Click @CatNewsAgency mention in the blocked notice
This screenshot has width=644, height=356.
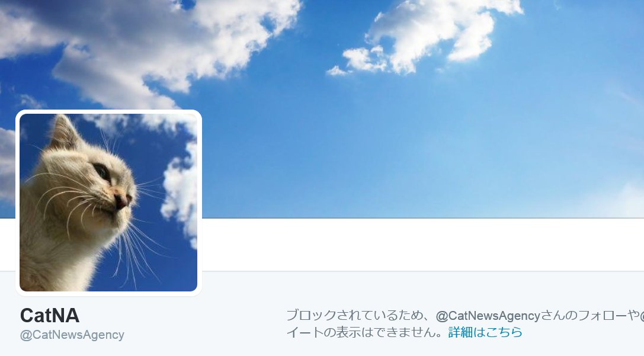point(488,315)
